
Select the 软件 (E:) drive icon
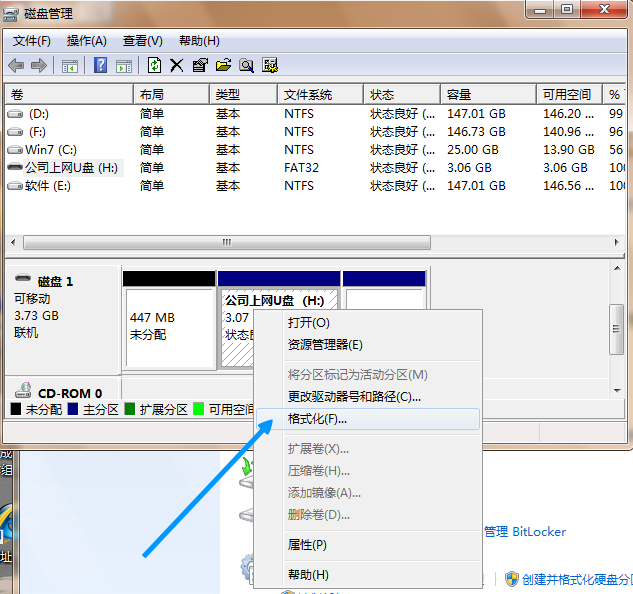click(15, 186)
